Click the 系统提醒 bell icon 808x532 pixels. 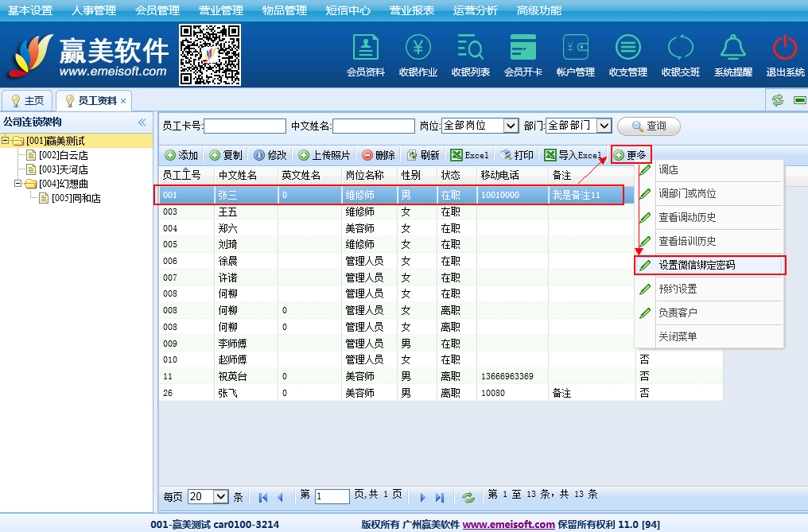732,49
